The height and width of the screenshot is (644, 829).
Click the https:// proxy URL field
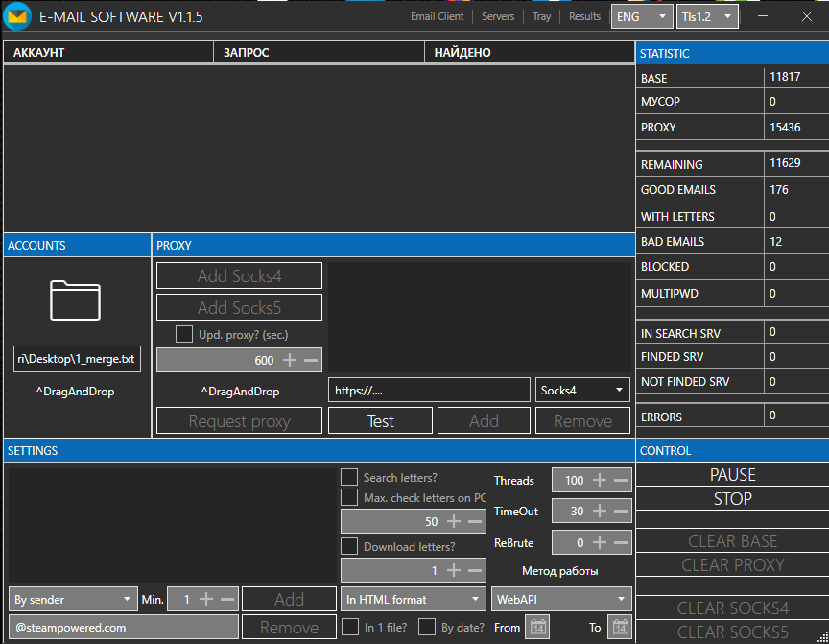click(429, 391)
